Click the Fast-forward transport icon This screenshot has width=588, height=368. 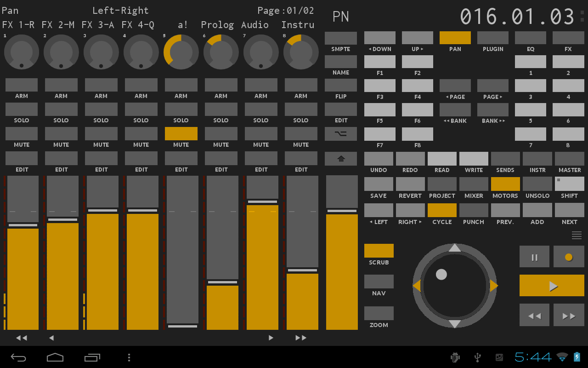569,315
